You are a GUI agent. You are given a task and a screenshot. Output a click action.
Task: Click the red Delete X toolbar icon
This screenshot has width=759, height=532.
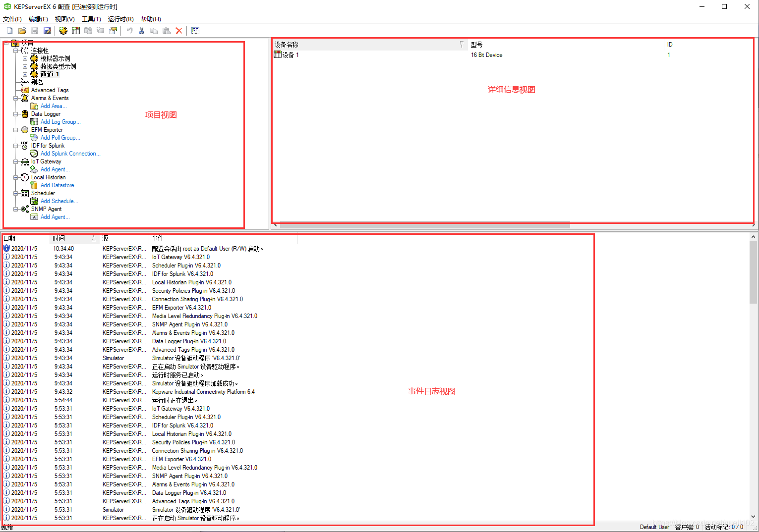179,31
